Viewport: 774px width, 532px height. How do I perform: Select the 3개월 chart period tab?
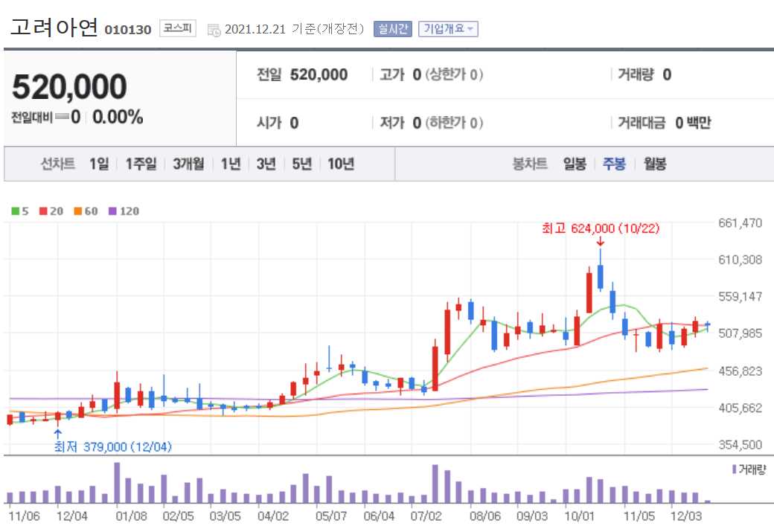[190, 164]
